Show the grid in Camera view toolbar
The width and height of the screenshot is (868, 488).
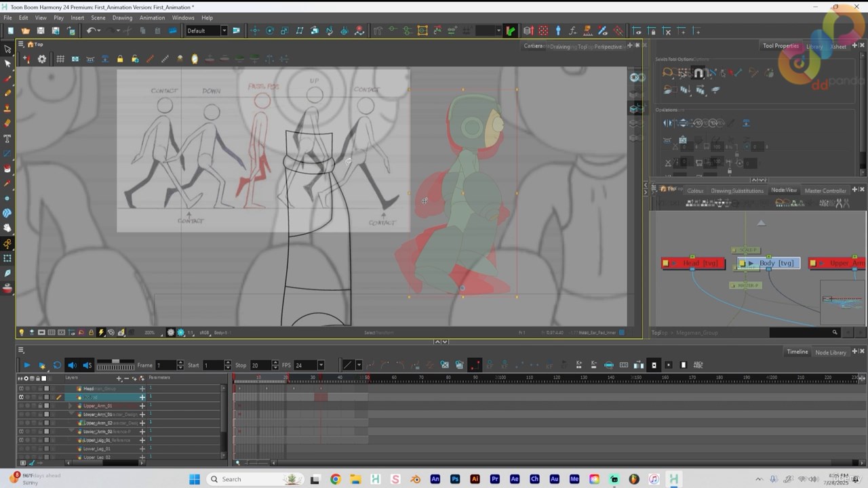(x=60, y=59)
